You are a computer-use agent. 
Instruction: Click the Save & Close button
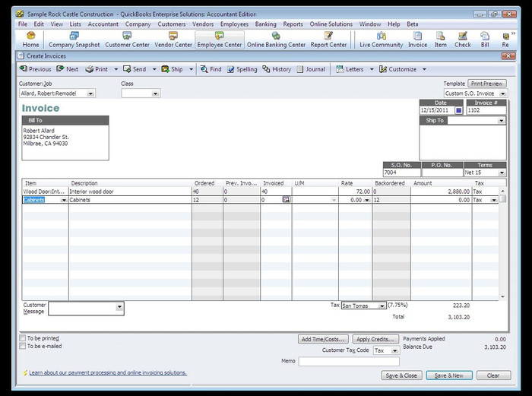point(401,375)
